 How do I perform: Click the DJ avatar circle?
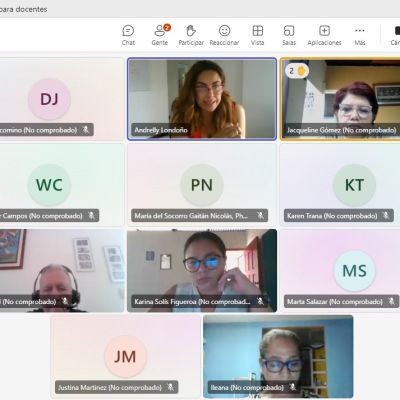tap(49, 99)
